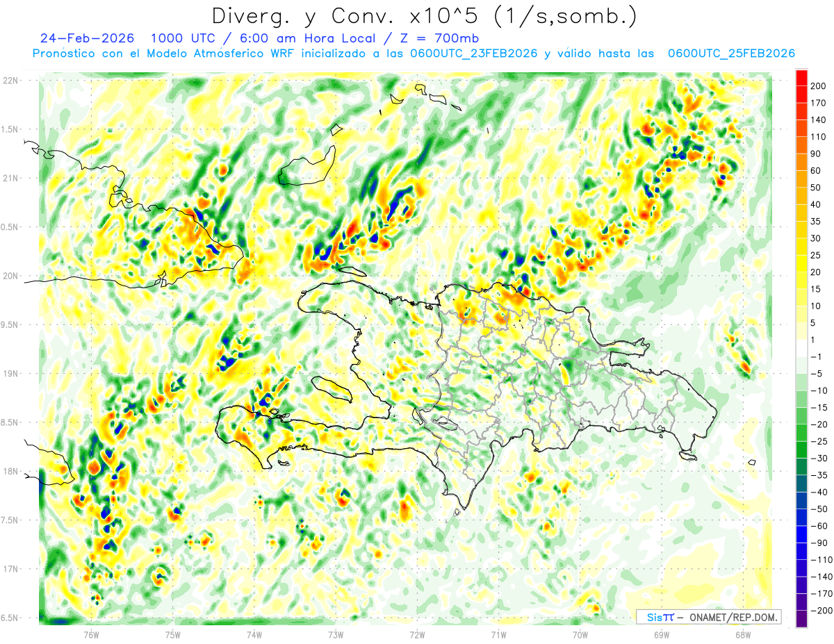The width and height of the screenshot is (834, 644).
Task: Click the '73W' longitude label
Action: pos(336,634)
